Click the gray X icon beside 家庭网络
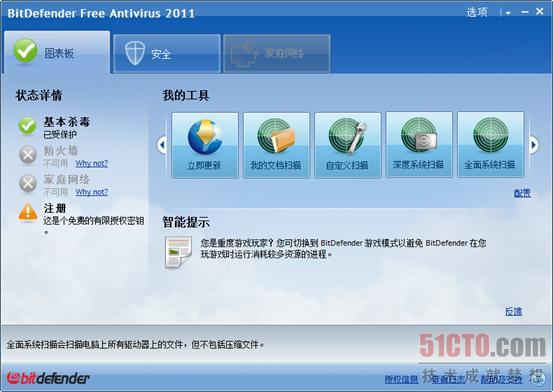The height and width of the screenshot is (392, 553). click(28, 183)
